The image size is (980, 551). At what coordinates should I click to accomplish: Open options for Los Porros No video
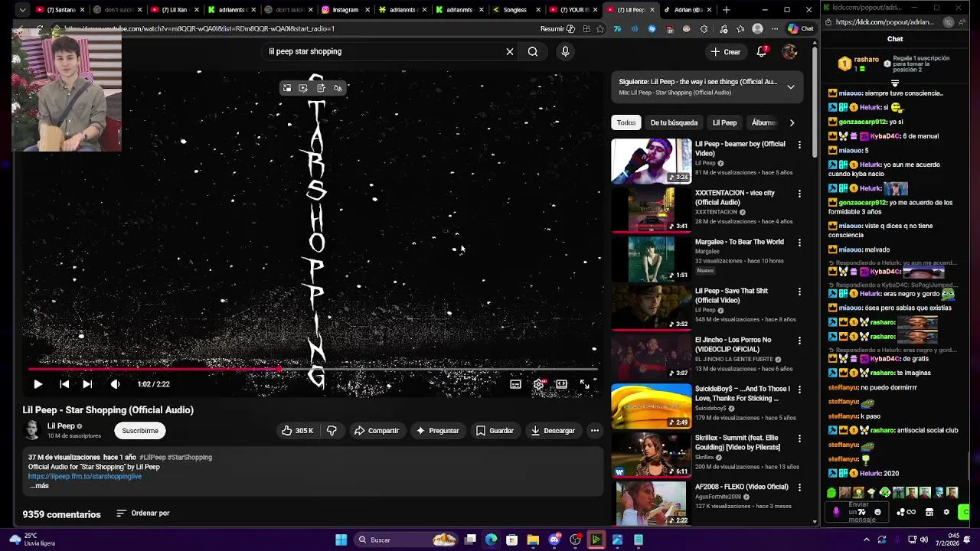tap(799, 341)
